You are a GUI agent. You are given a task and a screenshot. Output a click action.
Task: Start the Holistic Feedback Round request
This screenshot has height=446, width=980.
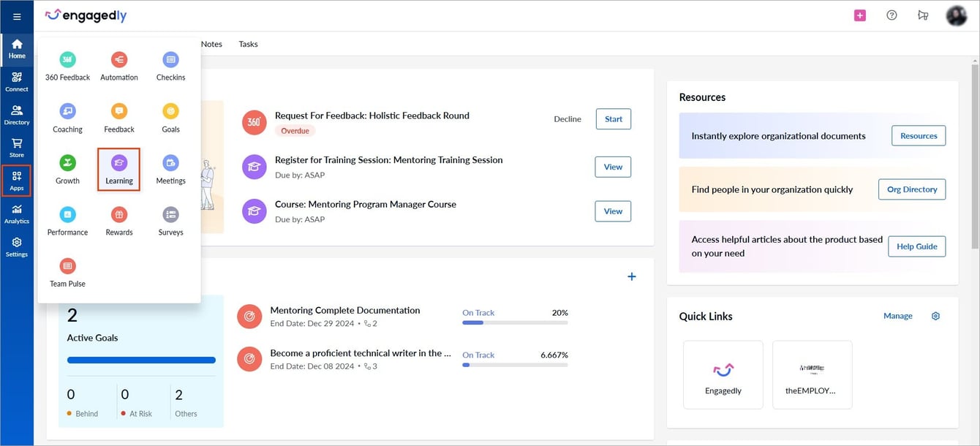614,119
